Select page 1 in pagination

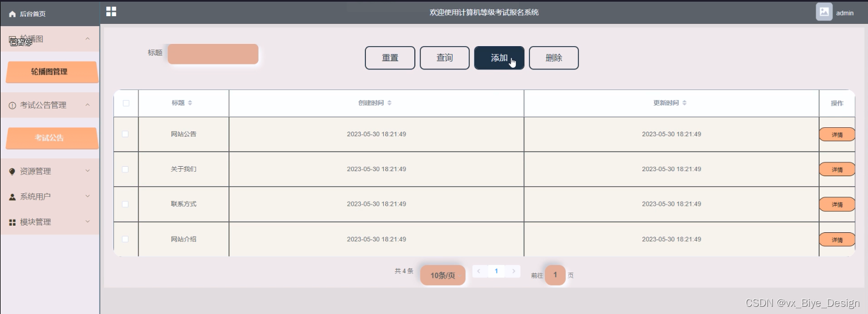[496, 271]
